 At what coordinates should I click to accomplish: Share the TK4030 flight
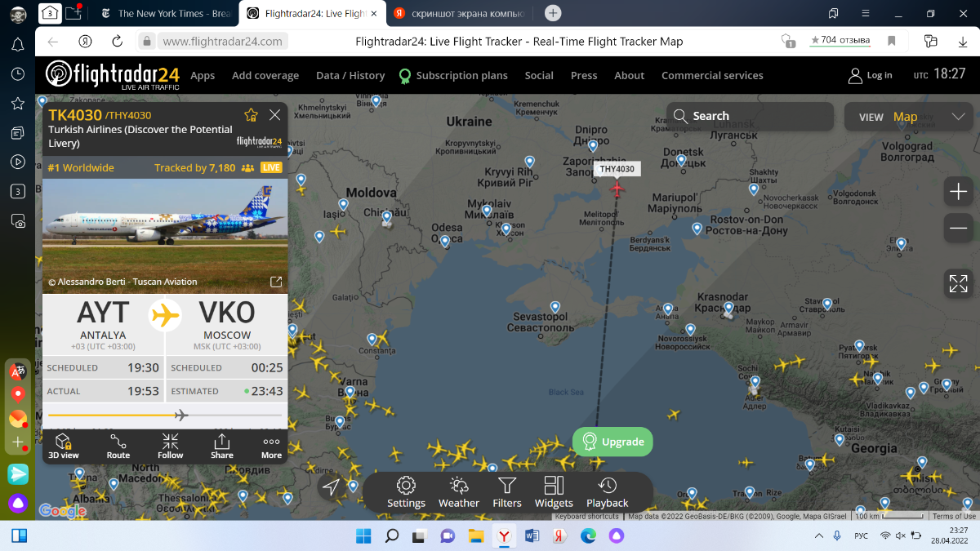[x=221, y=446]
